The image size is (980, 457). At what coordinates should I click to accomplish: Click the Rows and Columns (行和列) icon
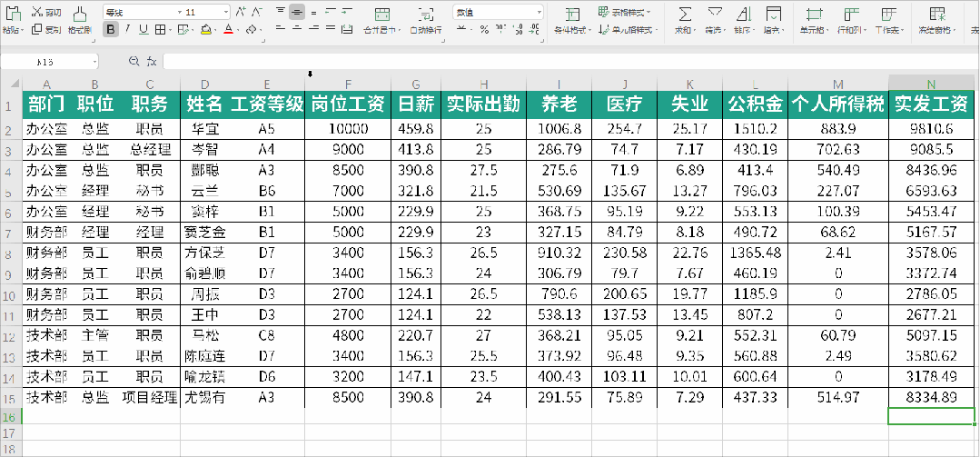click(851, 15)
